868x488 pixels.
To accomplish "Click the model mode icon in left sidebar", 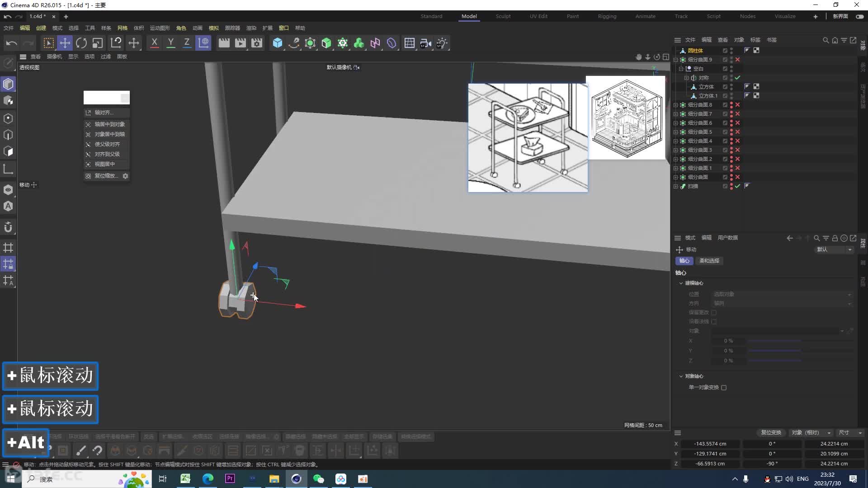I will pyautogui.click(x=8, y=84).
